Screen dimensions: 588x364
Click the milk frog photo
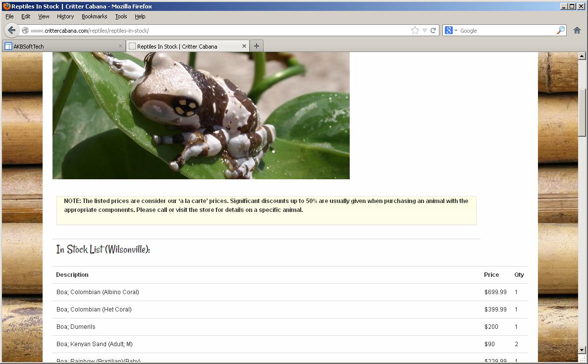(x=201, y=115)
